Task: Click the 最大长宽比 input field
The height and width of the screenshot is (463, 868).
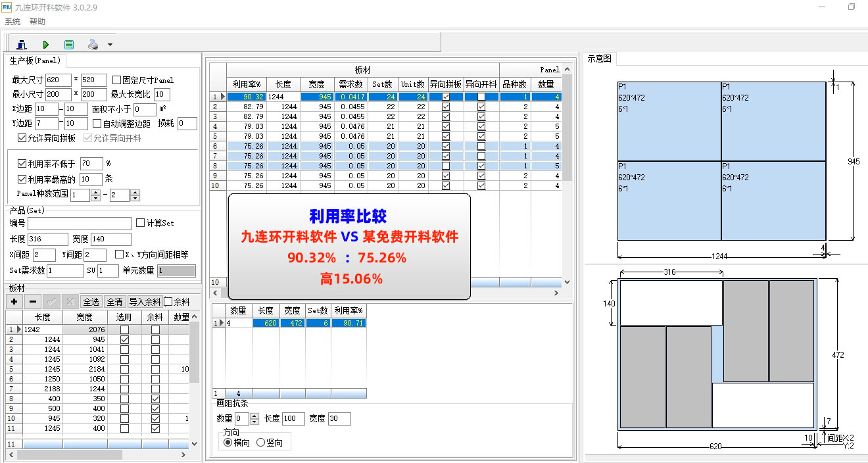Action: pyautogui.click(x=162, y=94)
